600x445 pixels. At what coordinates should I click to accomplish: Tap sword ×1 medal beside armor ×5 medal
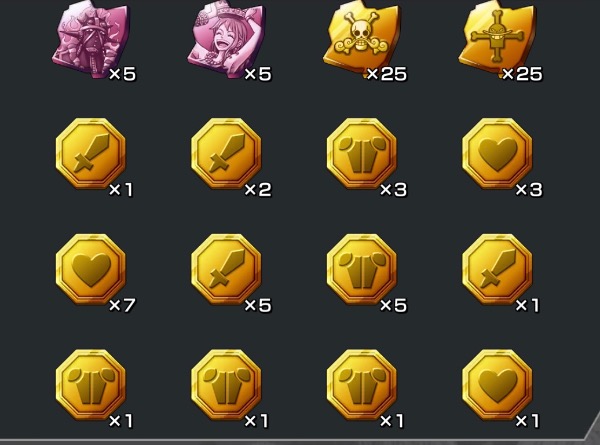pyautogui.click(x=497, y=269)
